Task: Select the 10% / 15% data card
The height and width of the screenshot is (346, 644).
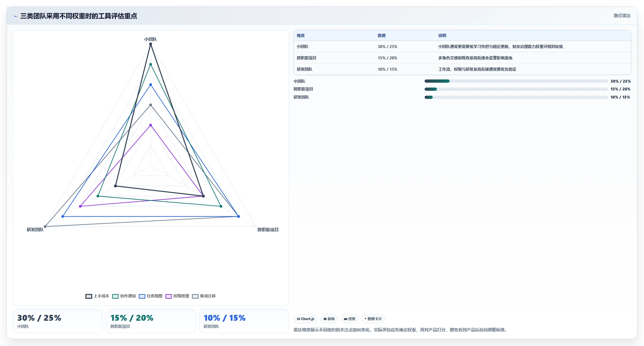Action: click(x=244, y=321)
